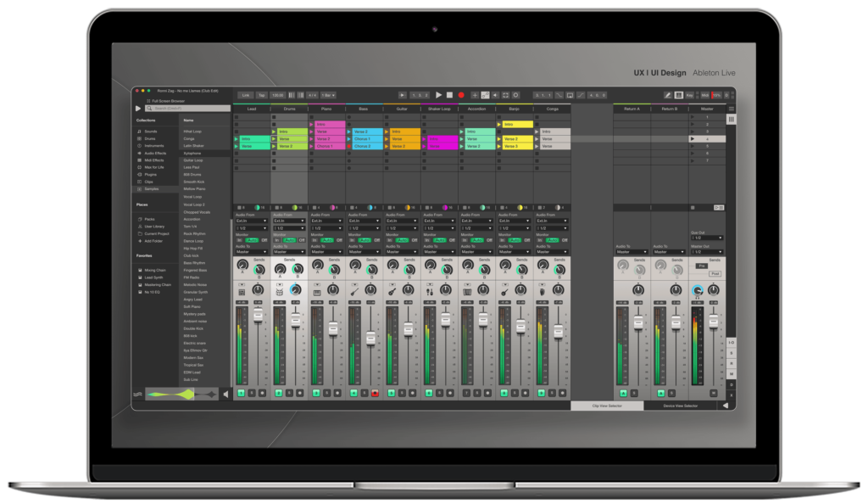Solo the Piano track

click(x=325, y=392)
